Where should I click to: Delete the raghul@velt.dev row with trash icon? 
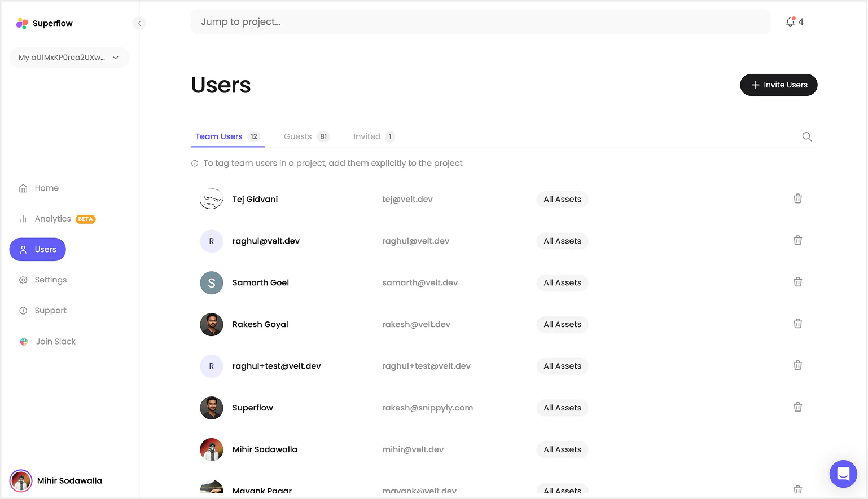(x=798, y=240)
